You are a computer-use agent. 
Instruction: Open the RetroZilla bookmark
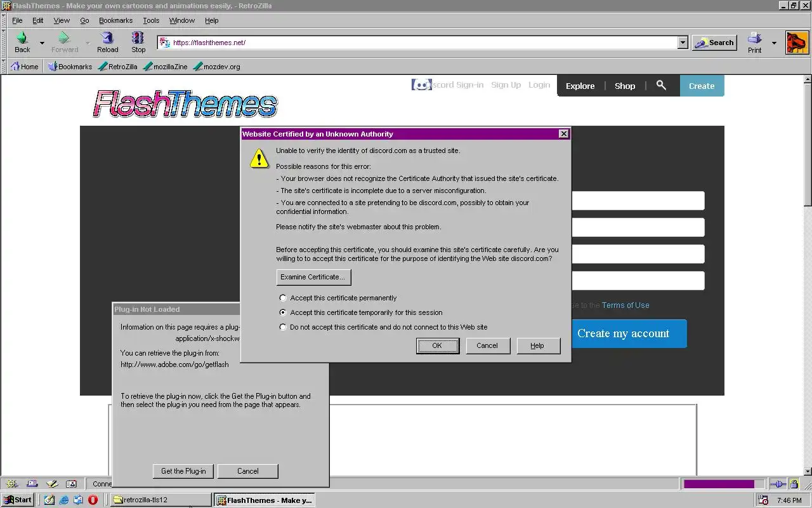coord(118,66)
